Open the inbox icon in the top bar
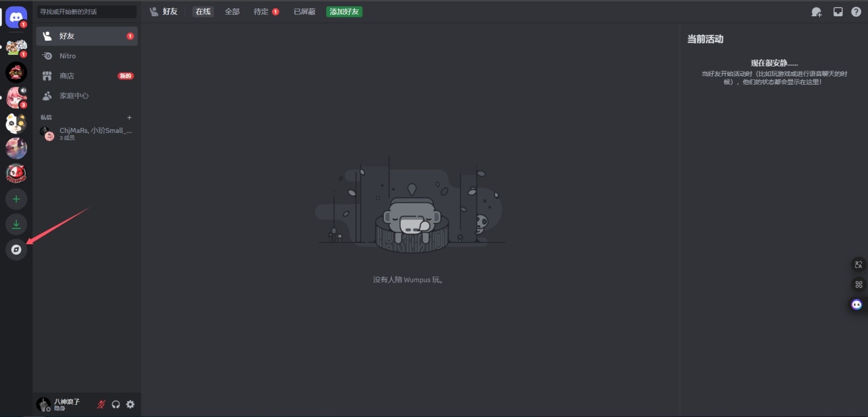Viewport: 868px width, 417px height. (837, 12)
